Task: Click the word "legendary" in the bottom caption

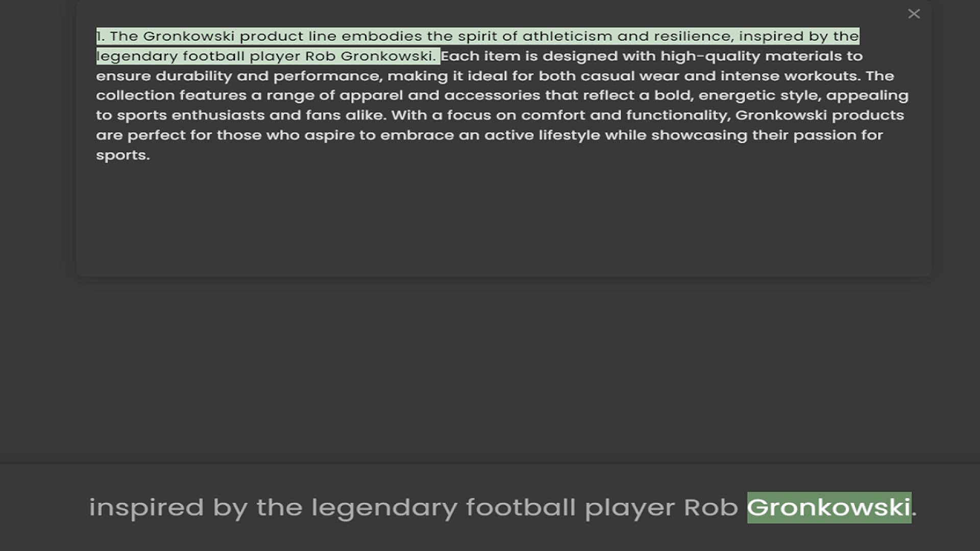Action: (384, 507)
